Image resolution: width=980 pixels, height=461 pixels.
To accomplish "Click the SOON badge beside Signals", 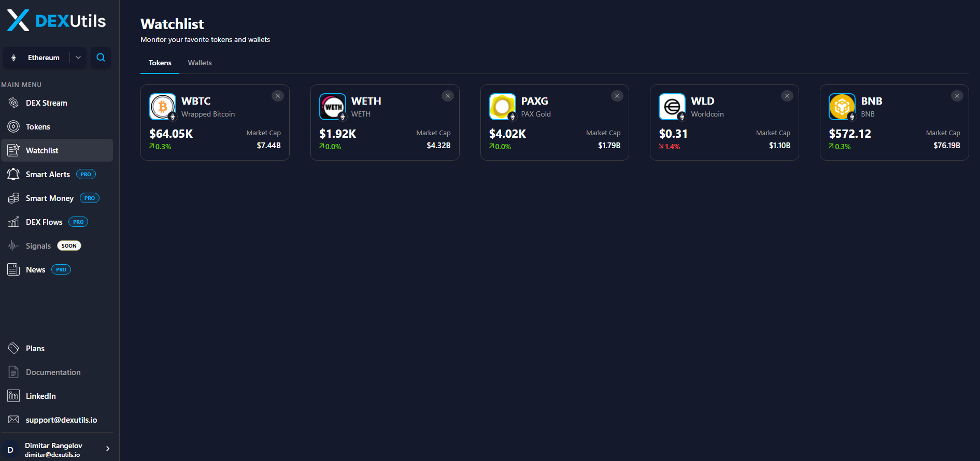I will (69, 246).
